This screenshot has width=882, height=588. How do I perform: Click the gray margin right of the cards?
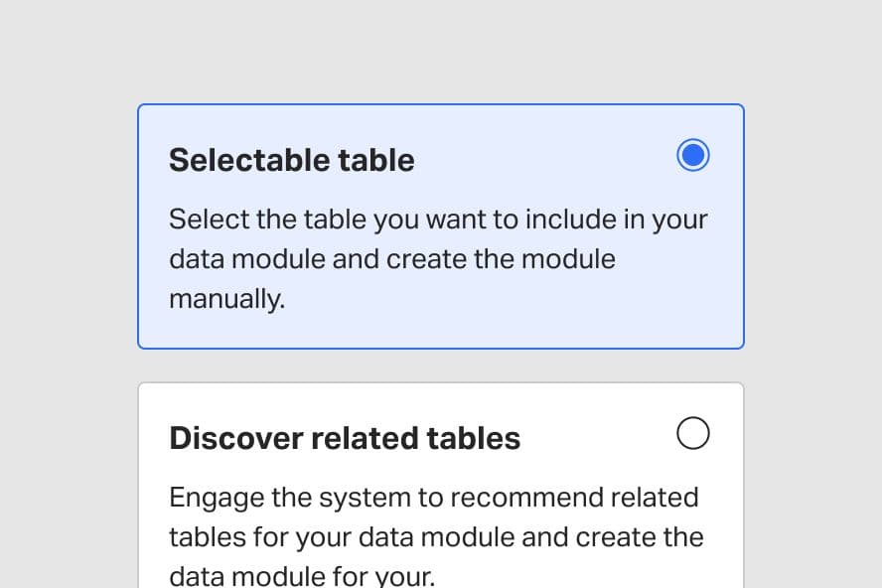(x=812, y=298)
